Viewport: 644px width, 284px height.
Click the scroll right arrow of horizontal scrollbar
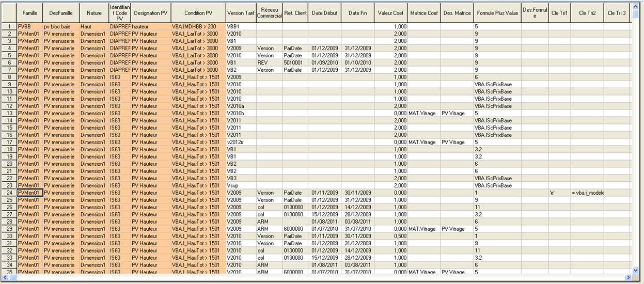(628, 278)
